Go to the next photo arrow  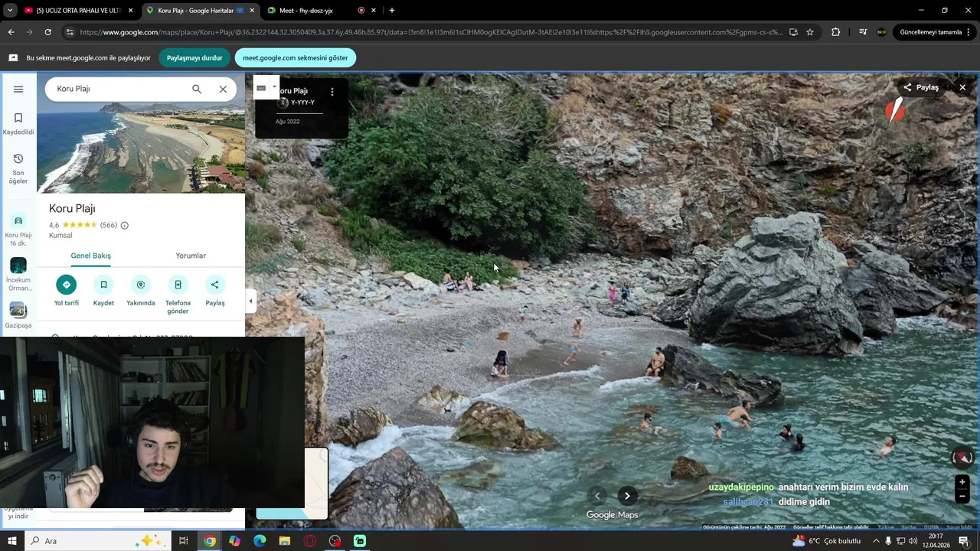coord(627,496)
